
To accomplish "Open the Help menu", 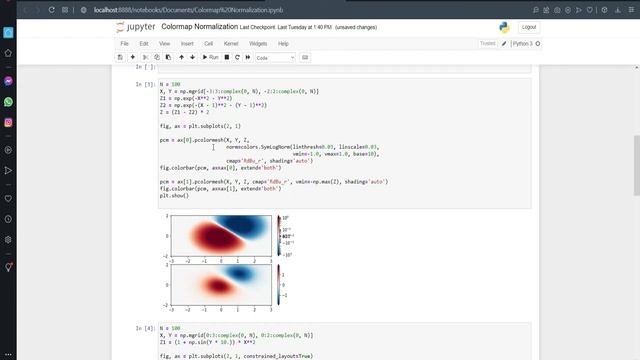I will [x=283, y=44].
